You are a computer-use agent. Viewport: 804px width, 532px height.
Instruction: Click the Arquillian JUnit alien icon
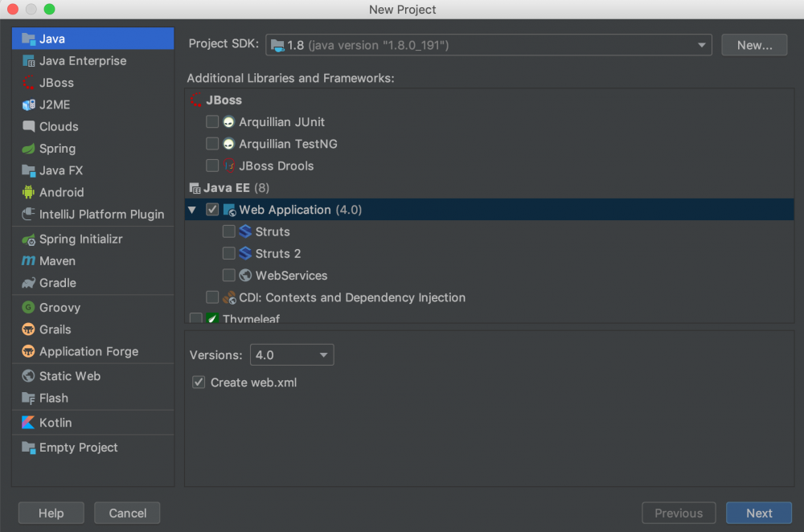click(228, 122)
